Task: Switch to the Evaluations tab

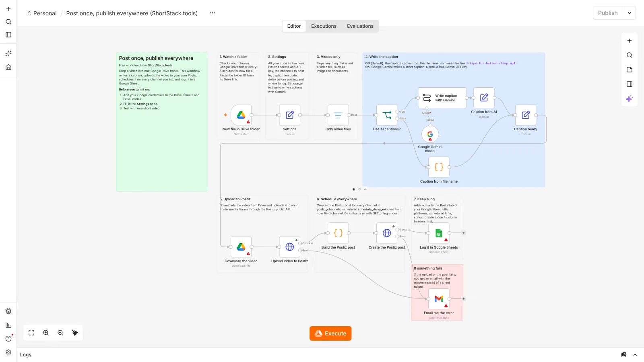Action: (x=360, y=26)
